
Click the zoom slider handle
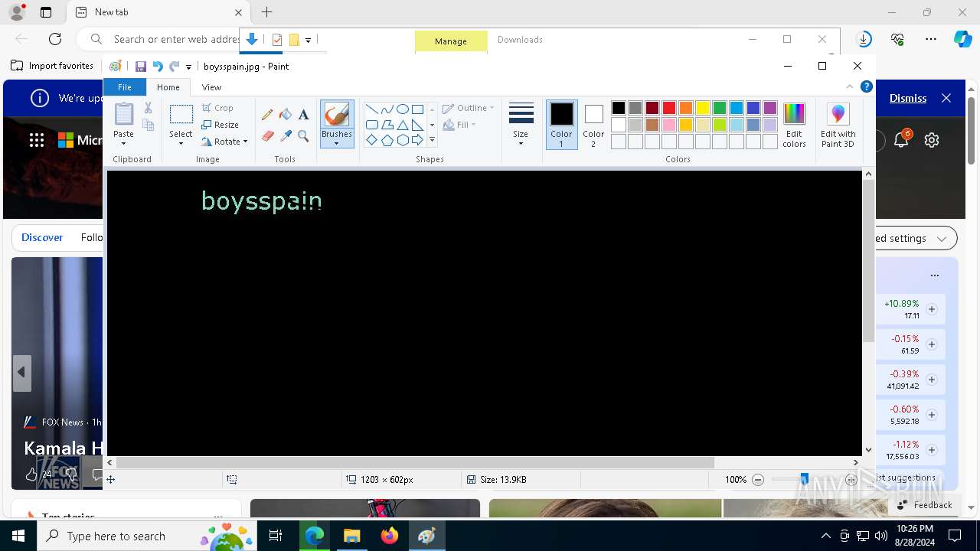pyautogui.click(x=804, y=479)
